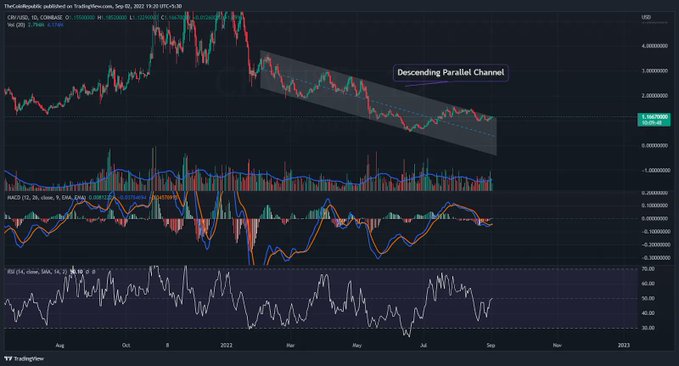Click the 0.20000000 MACD axis label

pyautogui.click(x=654, y=193)
